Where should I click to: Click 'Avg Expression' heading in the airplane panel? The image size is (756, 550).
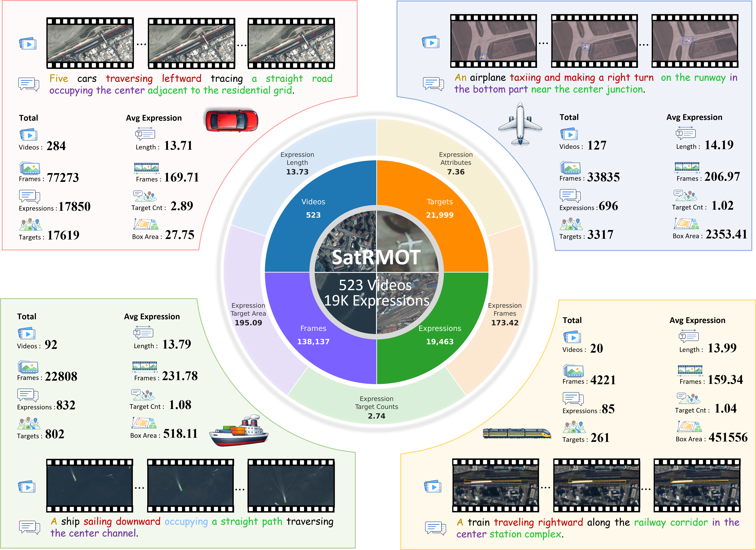(x=694, y=117)
